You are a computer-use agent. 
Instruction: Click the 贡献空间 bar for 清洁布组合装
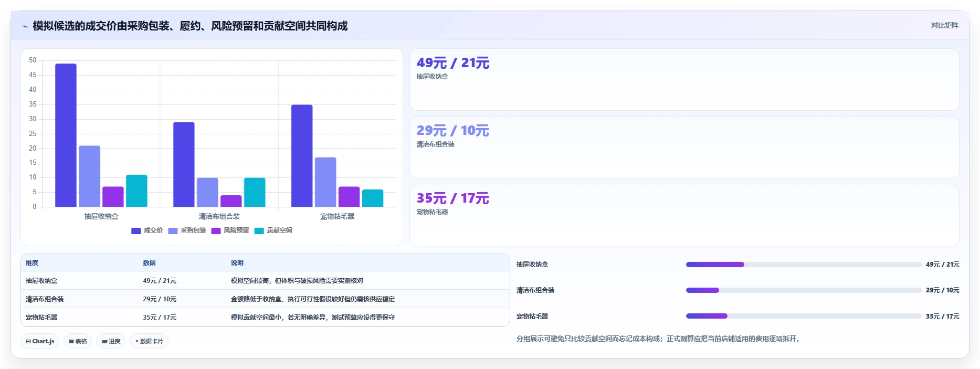tap(255, 192)
